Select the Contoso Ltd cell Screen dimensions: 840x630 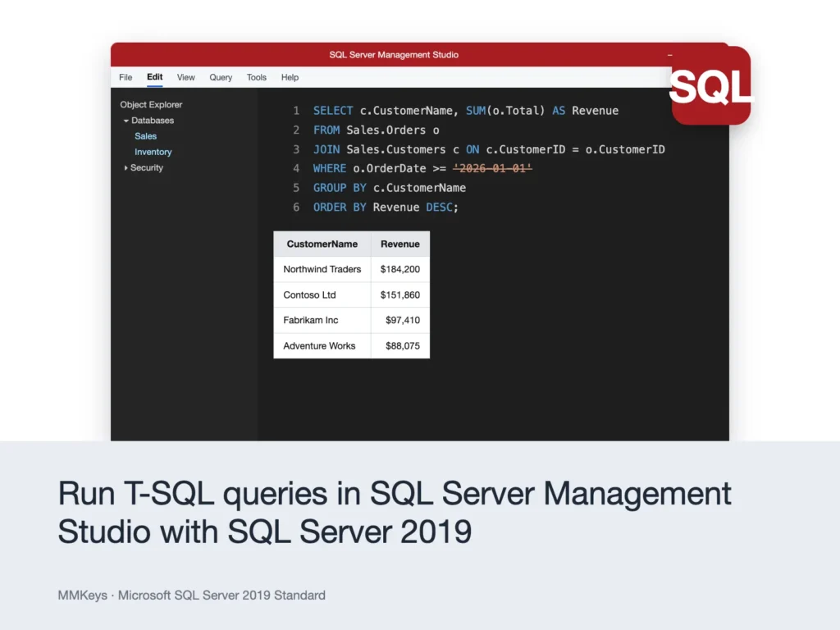click(x=322, y=294)
